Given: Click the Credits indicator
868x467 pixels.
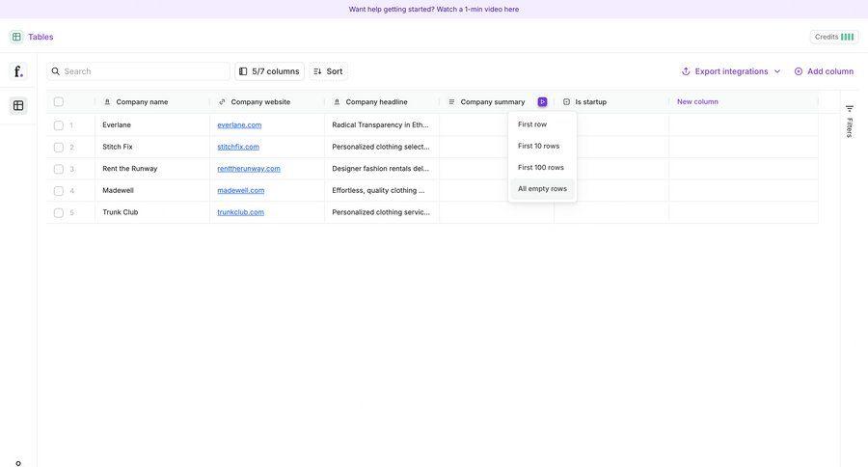Looking at the screenshot, I should (x=834, y=37).
